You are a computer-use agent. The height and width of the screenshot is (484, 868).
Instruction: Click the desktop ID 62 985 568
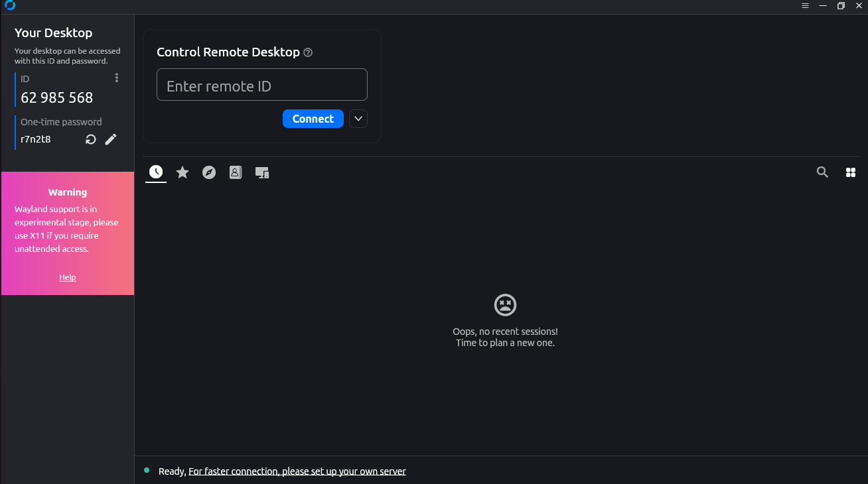click(57, 97)
